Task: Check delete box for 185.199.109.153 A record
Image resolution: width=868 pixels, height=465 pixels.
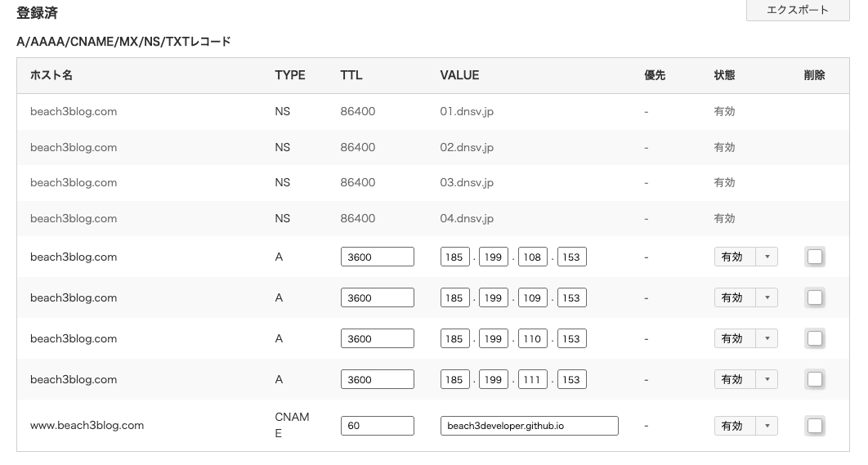Action: pyautogui.click(x=814, y=297)
